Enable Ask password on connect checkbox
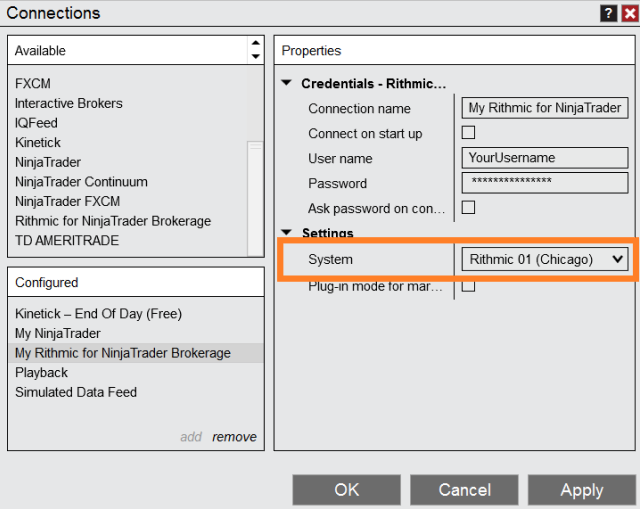Image resolution: width=640 pixels, height=509 pixels. [x=468, y=207]
